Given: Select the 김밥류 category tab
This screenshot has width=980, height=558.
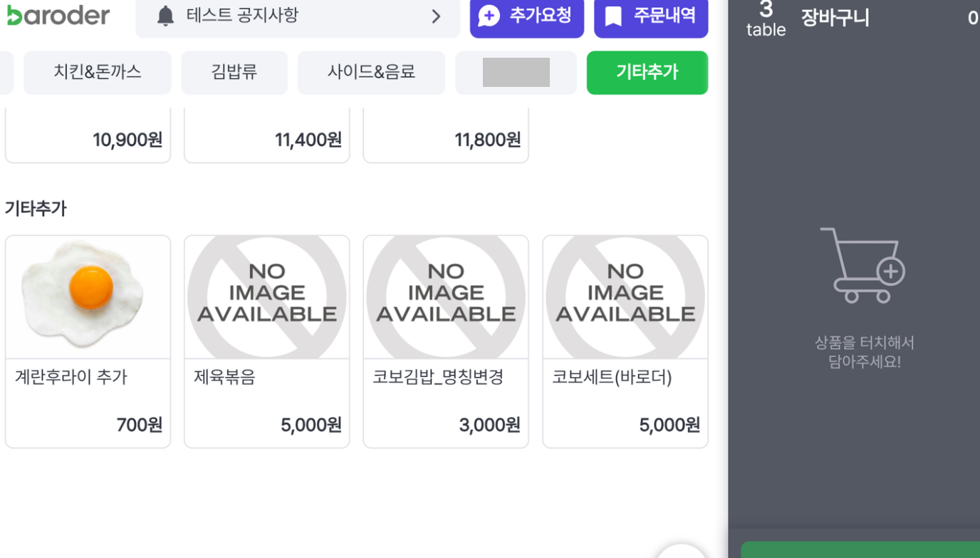Looking at the screenshot, I should [x=234, y=72].
